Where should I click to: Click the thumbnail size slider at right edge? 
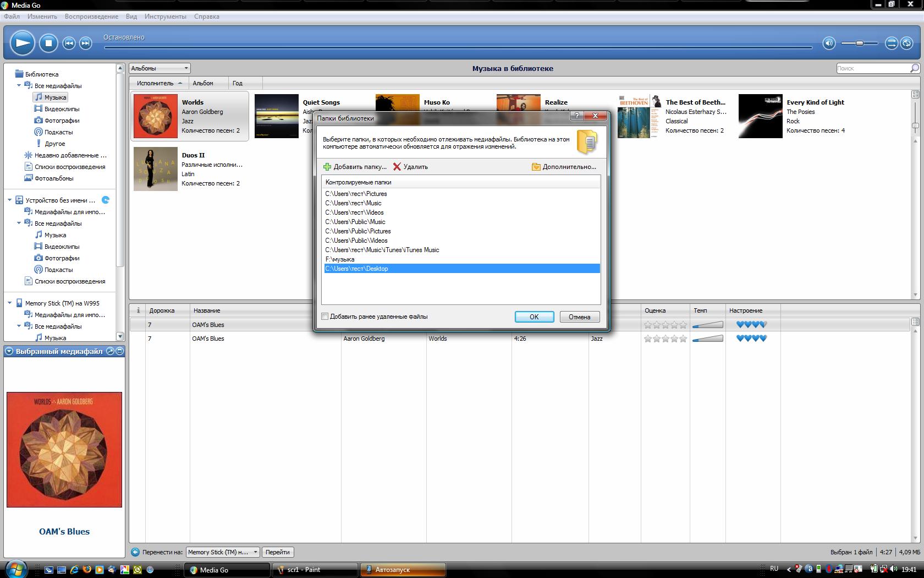coord(915,126)
